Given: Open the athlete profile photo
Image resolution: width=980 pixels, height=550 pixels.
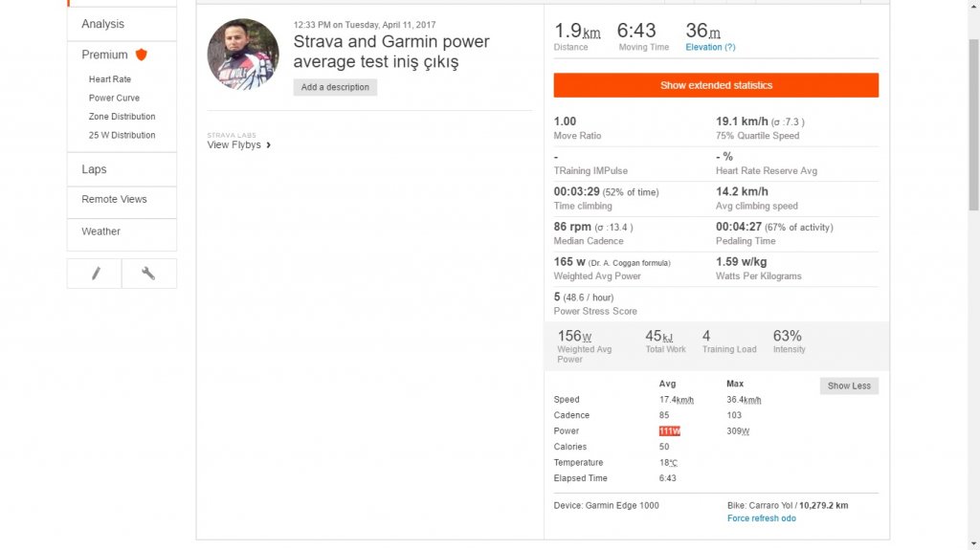Looking at the screenshot, I should [x=243, y=55].
